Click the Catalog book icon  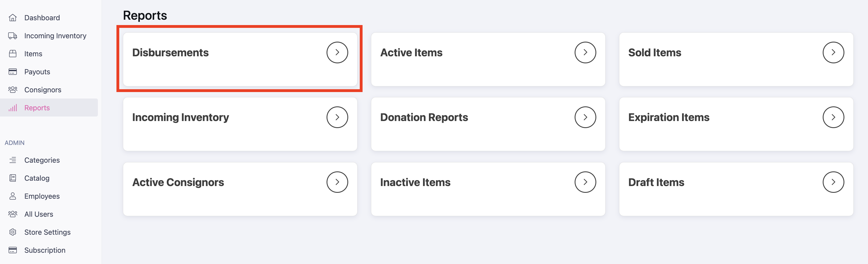pyautogui.click(x=13, y=178)
